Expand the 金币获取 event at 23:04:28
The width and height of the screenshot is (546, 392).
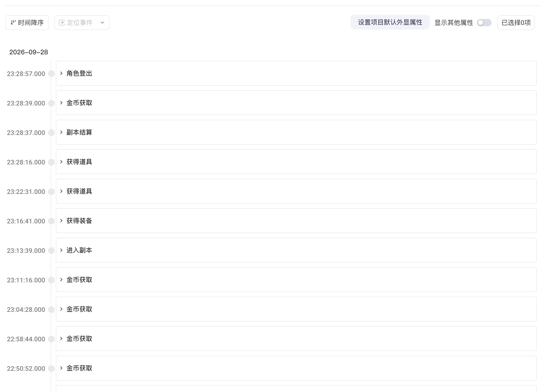[61, 309]
